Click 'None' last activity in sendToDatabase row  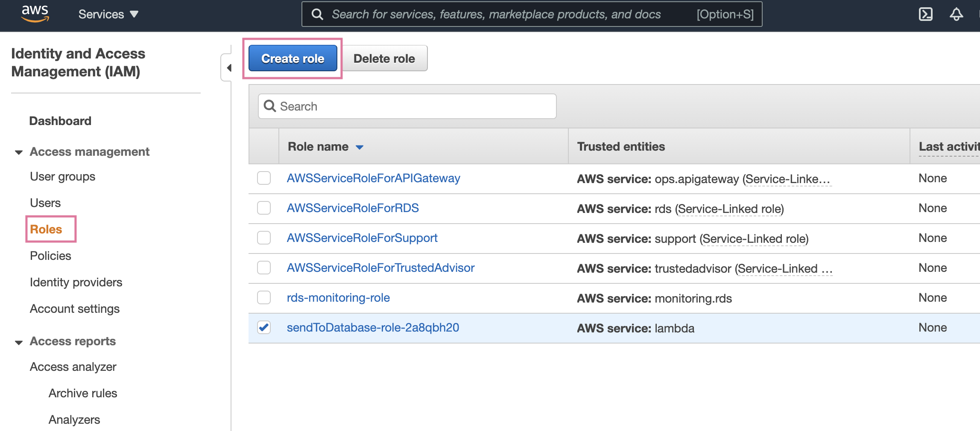[933, 328]
